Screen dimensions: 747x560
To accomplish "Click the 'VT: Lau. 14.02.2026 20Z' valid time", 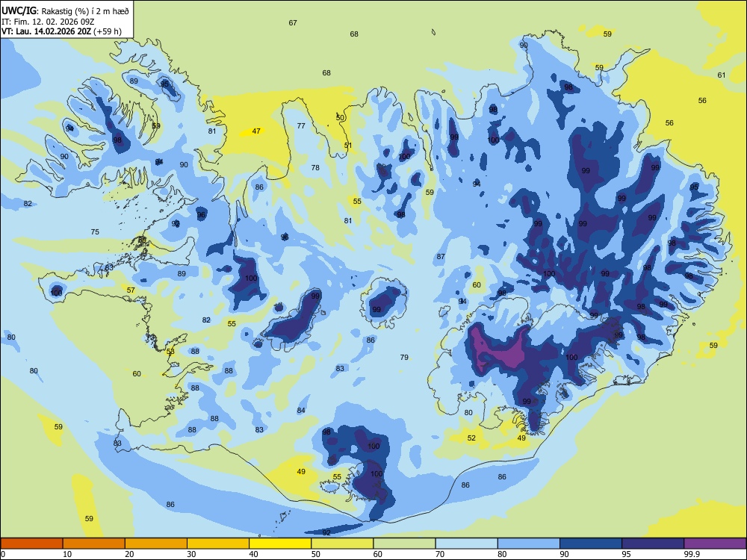I will point(46,31).
